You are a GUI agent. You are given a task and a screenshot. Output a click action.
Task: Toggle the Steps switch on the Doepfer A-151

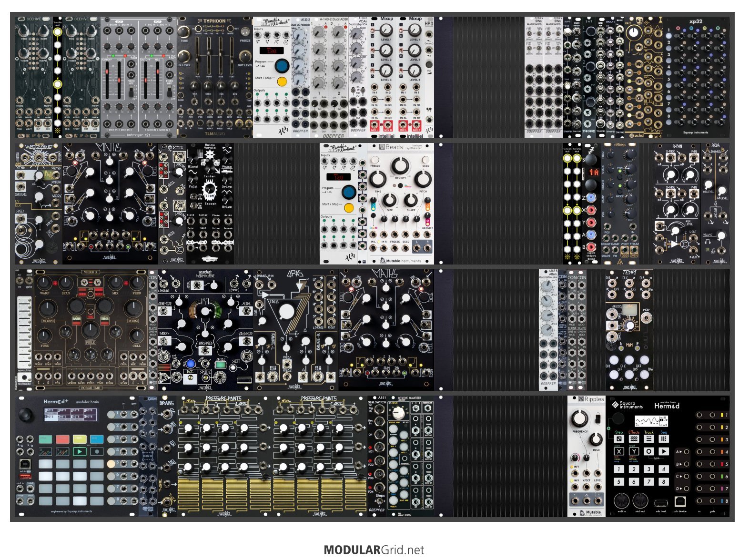coord(380,501)
